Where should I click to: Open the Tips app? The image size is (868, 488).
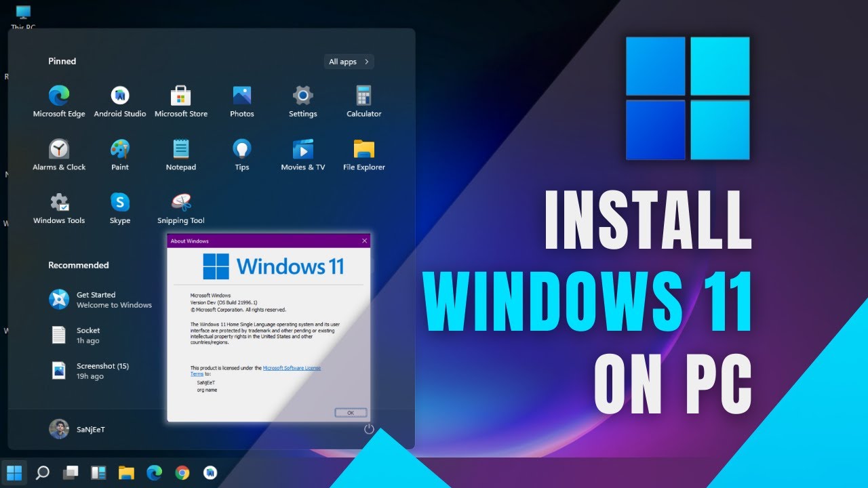tap(242, 155)
